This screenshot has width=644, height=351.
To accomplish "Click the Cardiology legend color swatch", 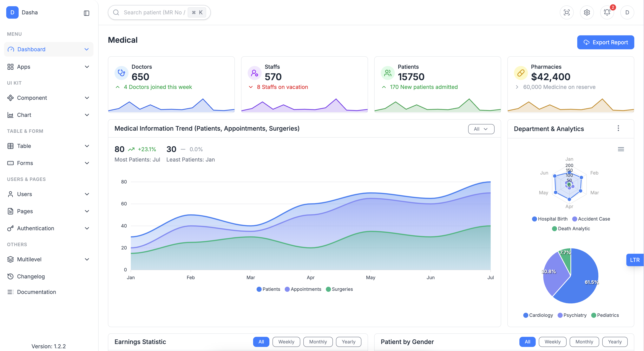I will (x=525, y=315).
